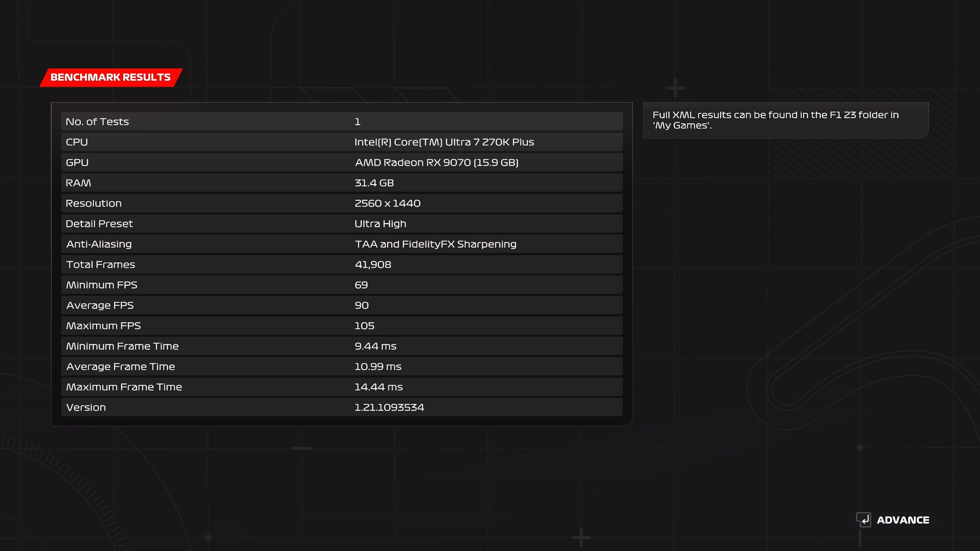Screen dimensions: 980x551
Task: Click the RAM 31.4 GB row
Action: (341, 183)
